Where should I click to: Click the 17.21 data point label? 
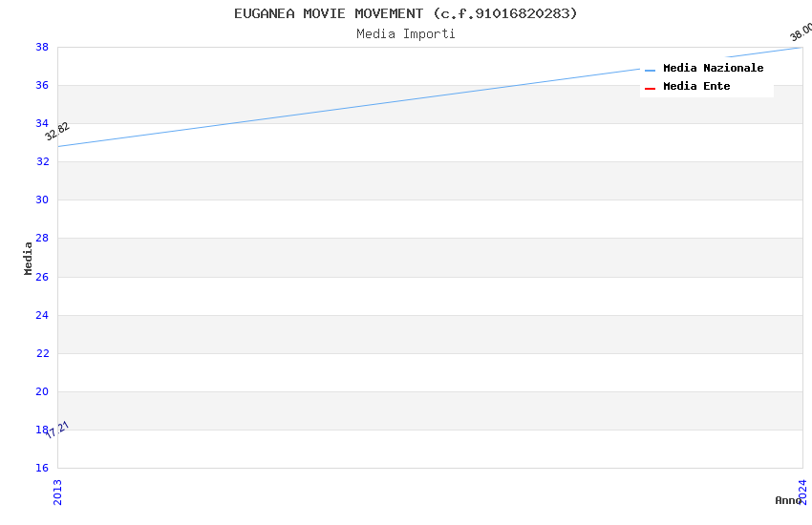[x=57, y=430]
